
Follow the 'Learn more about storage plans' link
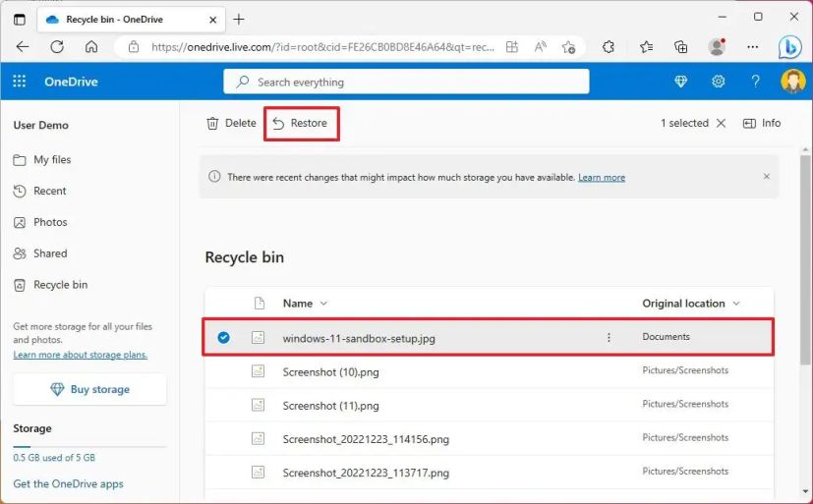pos(80,355)
